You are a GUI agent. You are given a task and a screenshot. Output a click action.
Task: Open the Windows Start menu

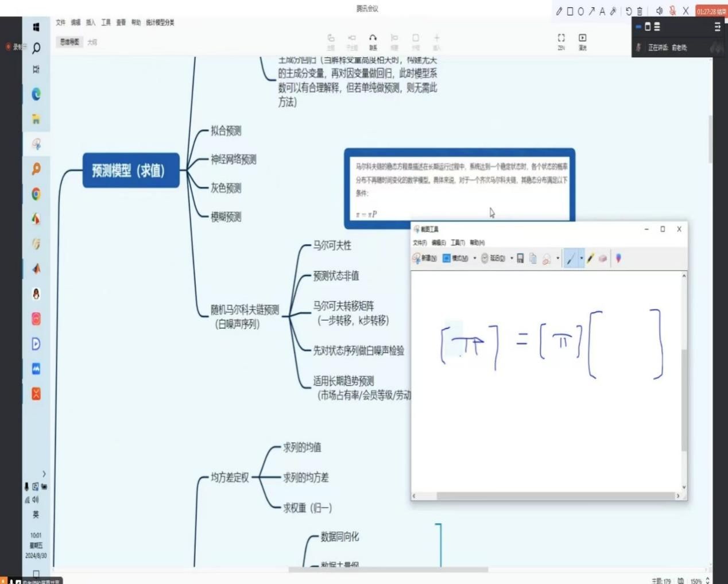pyautogui.click(x=36, y=26)
